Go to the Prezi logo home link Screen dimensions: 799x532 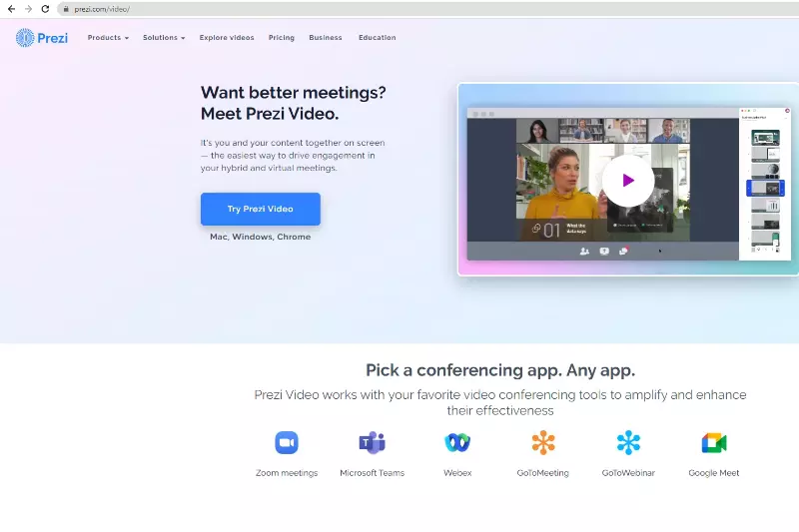42,38
